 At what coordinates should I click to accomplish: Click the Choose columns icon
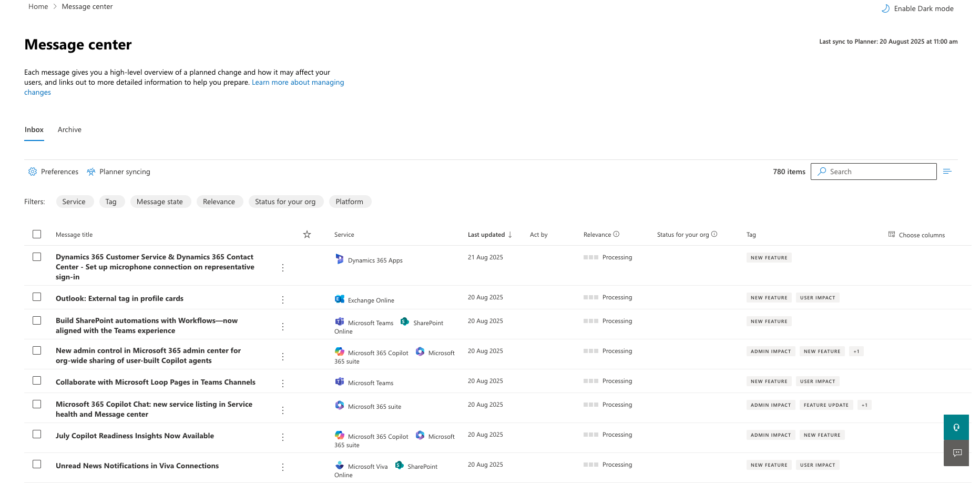point(892,235)
